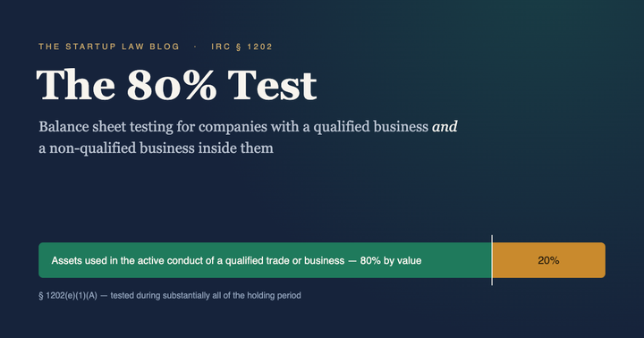644x338 pixels.
Task: Select "Balance sheet testing" in the subtitle
Action: (106, 127)
